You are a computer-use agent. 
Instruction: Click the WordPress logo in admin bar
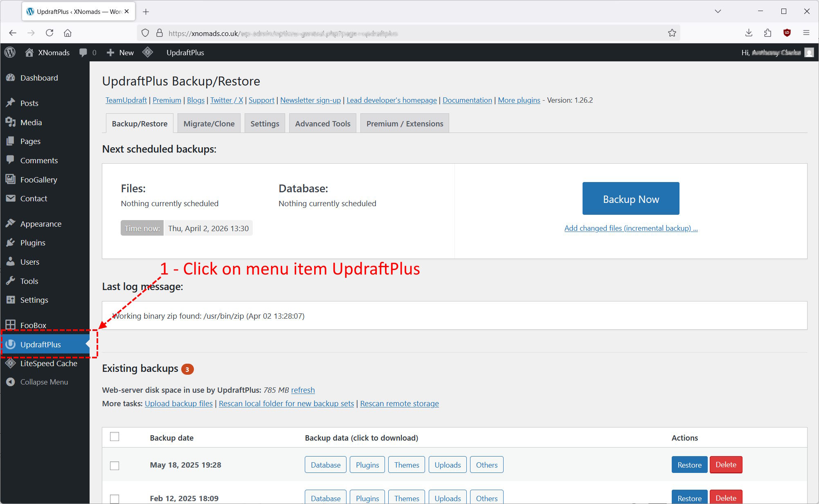(10, 52)
